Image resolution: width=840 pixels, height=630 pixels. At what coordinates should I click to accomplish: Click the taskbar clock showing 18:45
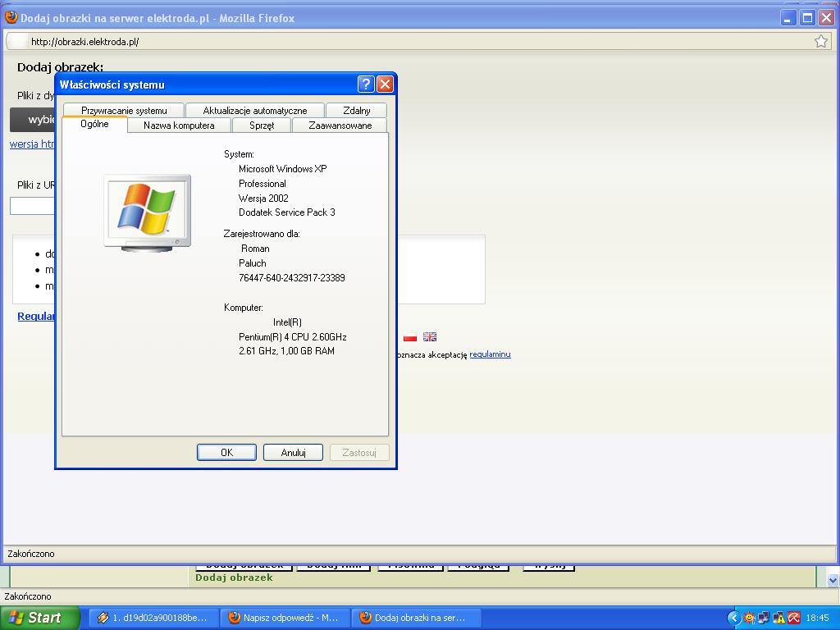[x=817, y=618]
